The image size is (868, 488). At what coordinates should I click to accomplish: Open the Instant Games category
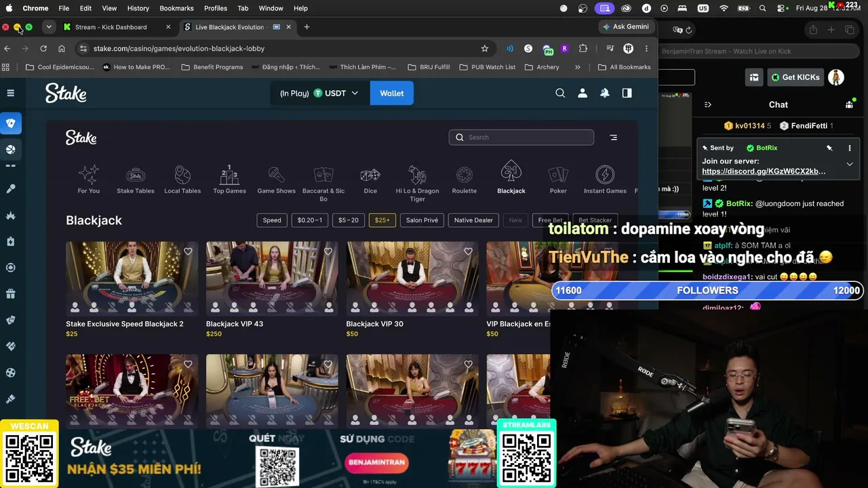pyautogui.click(x=605, y=180)
